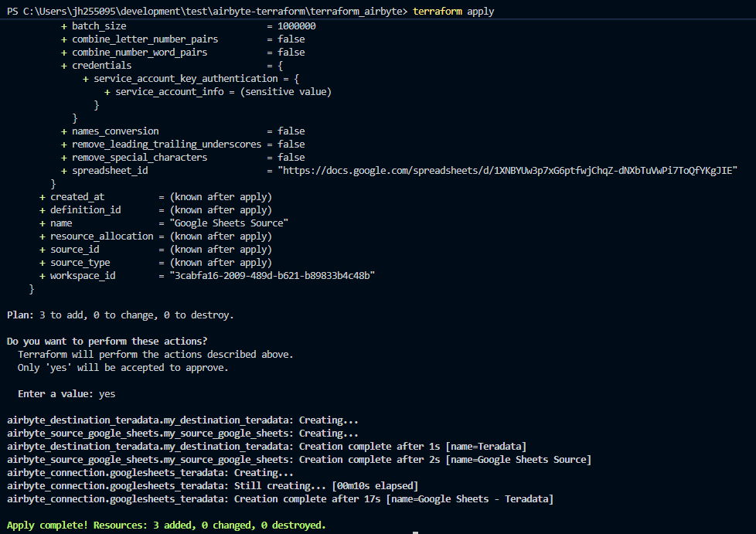
Task: Click the 'Still creating... [00m10s elapsed]' line
Action: [x=213, y=486]
